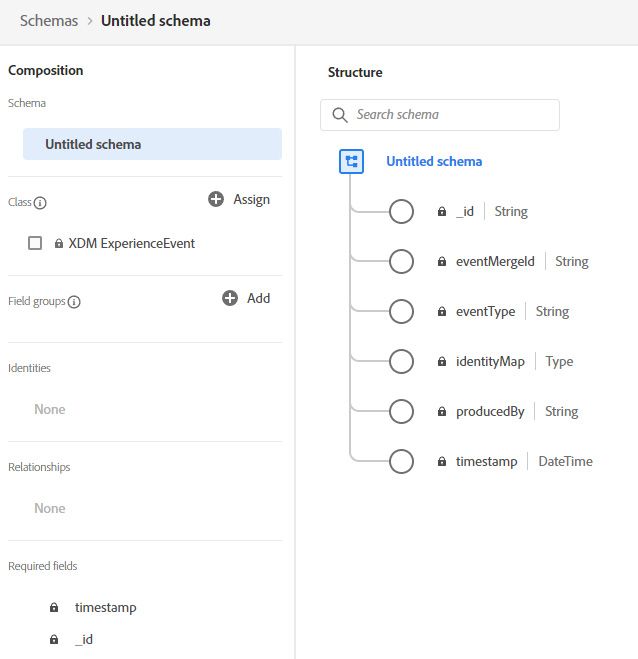Viewport: 638px width, 659px height.
Task: Click the lock icon next to _id in Structure
Action: (442, 211)
